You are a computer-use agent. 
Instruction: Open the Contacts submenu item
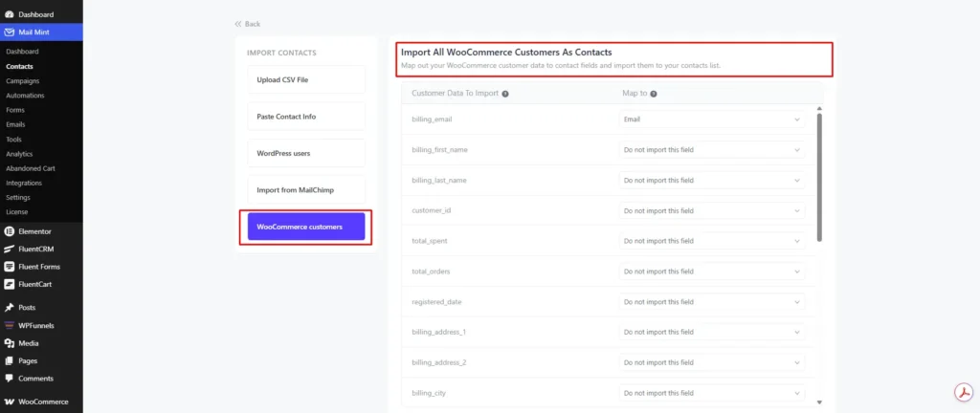pos(19,66)
